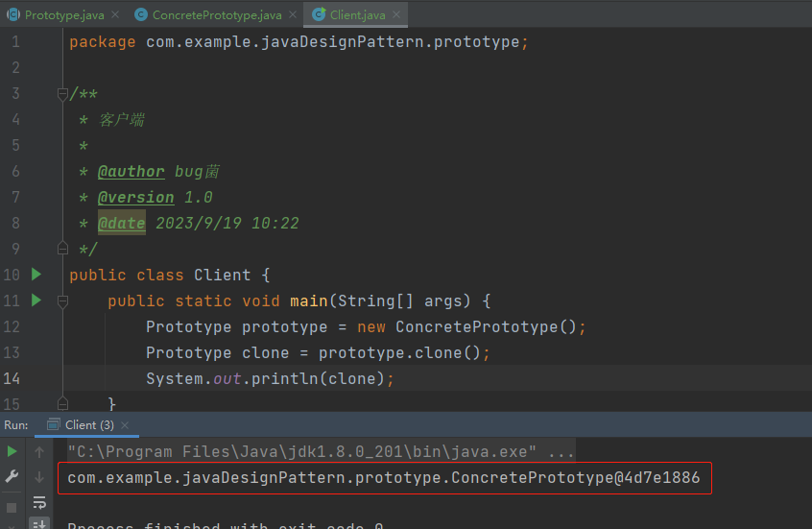Open the Client (3) run tab
Image resolution: width=812 pixels, height=529 pixels.
89,425
